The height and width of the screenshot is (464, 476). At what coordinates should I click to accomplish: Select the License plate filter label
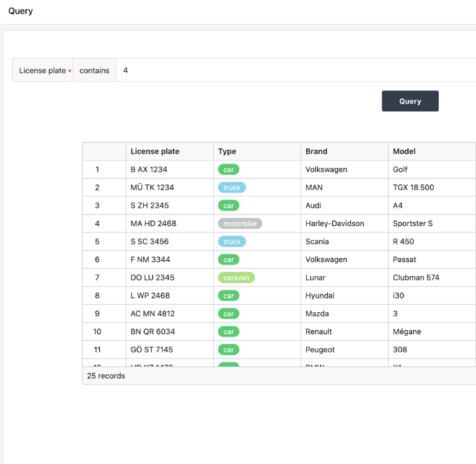43,71
